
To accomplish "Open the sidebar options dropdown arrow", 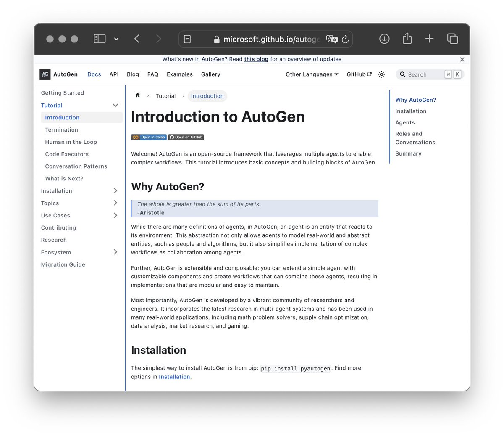I will click(116, 39).
